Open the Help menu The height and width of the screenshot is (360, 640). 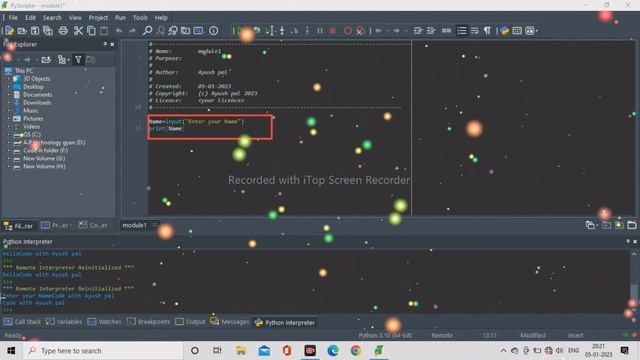coord(161,18)
